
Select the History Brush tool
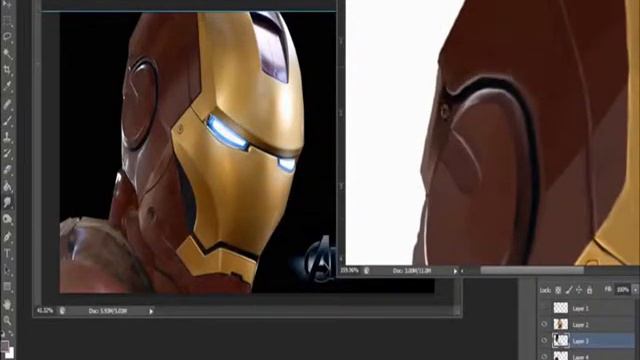point(7,154)
